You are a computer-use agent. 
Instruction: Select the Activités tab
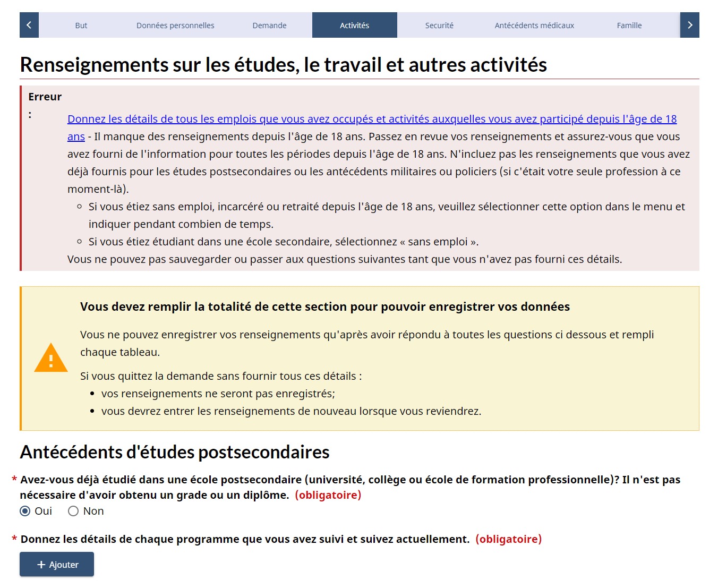354,25
